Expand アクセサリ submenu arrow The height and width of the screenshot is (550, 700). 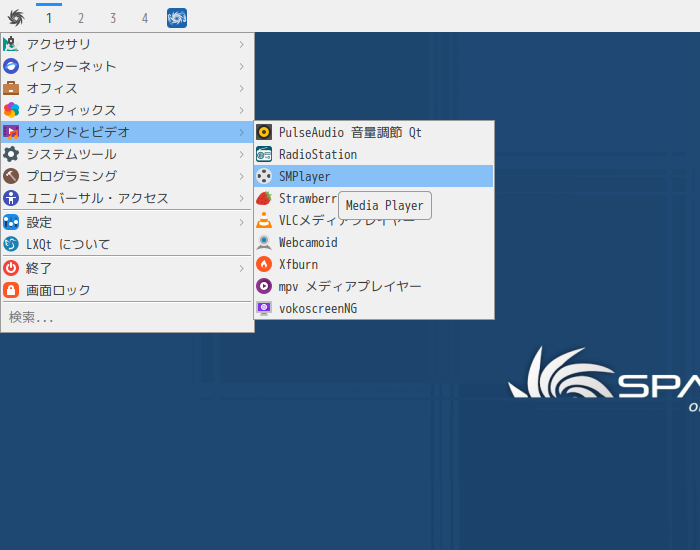coord(242,44)
